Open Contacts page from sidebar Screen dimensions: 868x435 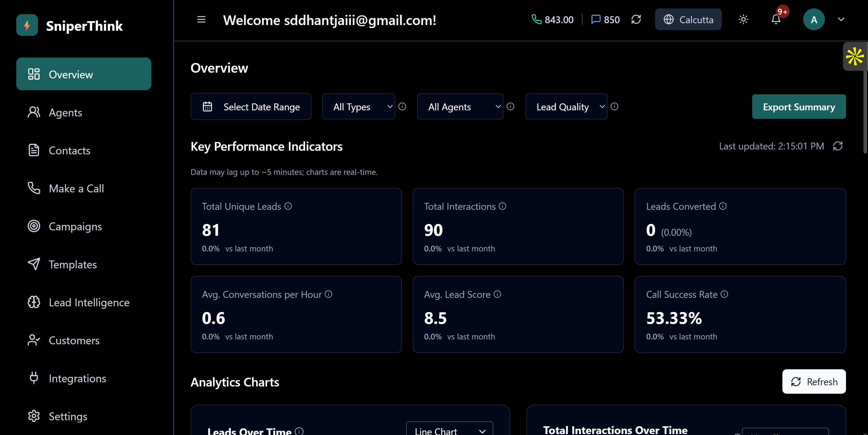[x=84, y=150]
